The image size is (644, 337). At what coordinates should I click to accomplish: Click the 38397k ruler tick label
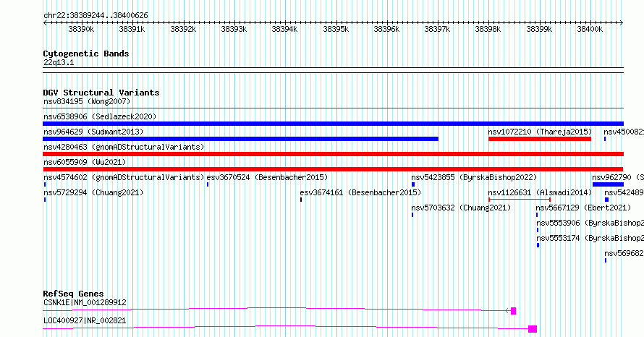point(437,29)
